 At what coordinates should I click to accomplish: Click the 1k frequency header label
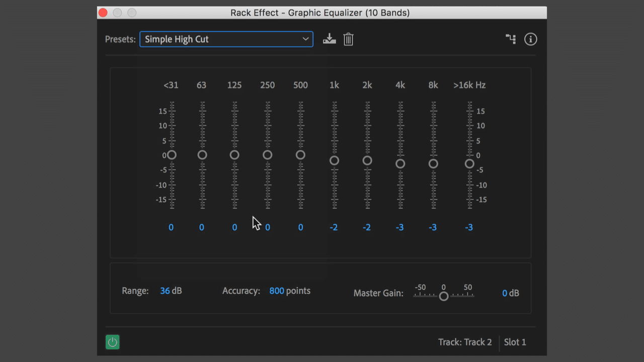[334, 85]
